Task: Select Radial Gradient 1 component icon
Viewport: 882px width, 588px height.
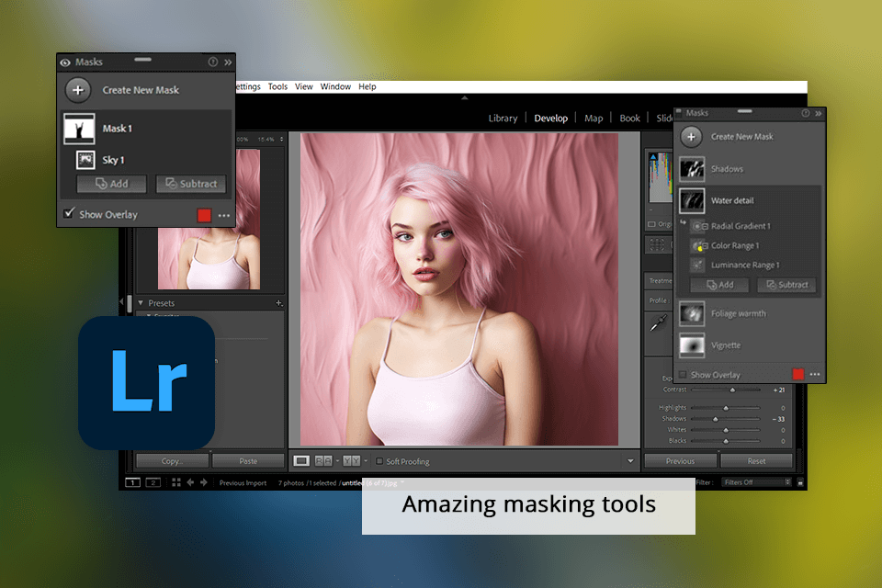Action: click(698, 226)
